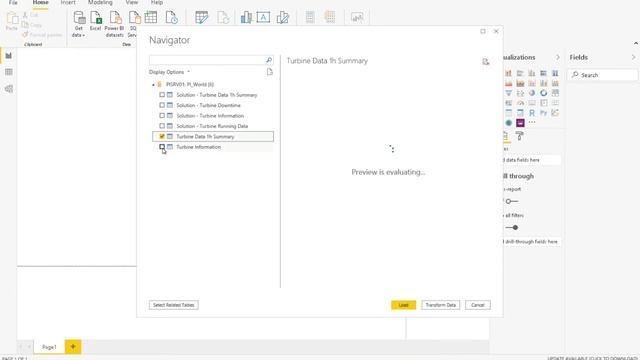
Task: Open Power BI datasets source
Action: coord(115,18)
